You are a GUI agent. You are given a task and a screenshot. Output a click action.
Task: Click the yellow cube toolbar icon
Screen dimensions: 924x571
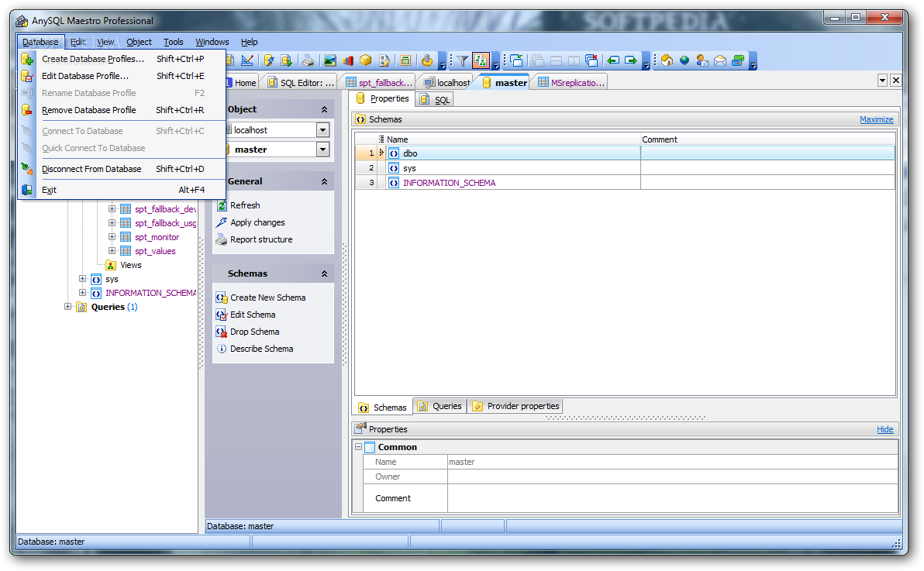pos(366,60)
